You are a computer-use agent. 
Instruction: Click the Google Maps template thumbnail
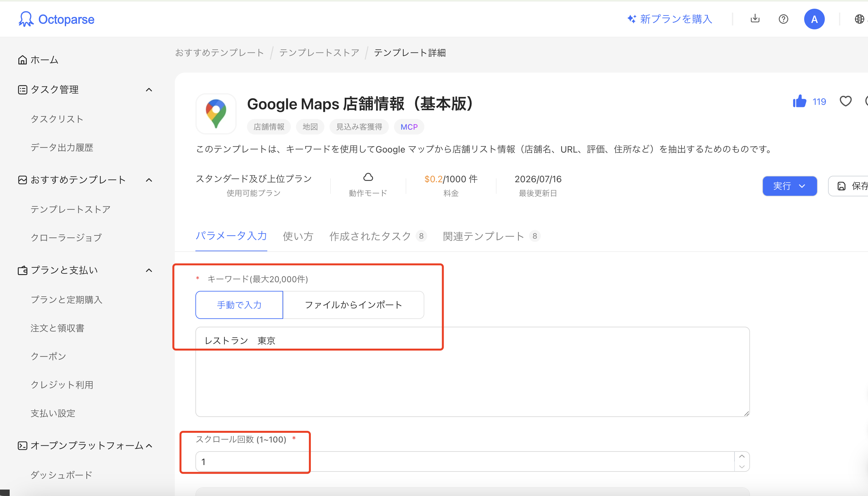(216, 114)
